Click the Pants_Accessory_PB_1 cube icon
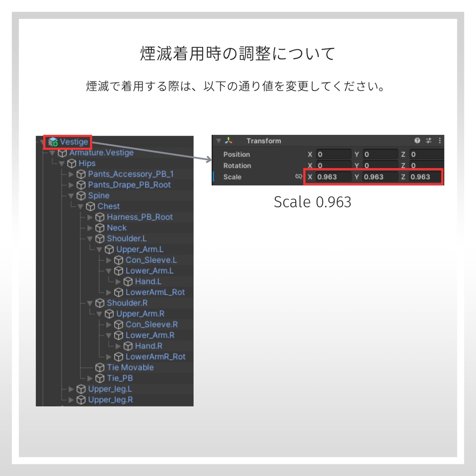This screenshot has height=476, width=476. (x=81, y=174)
